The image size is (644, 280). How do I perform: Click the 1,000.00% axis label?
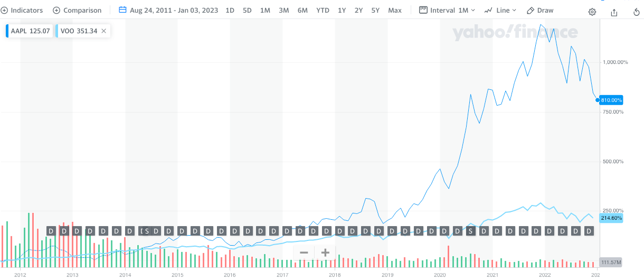point(615,62)
